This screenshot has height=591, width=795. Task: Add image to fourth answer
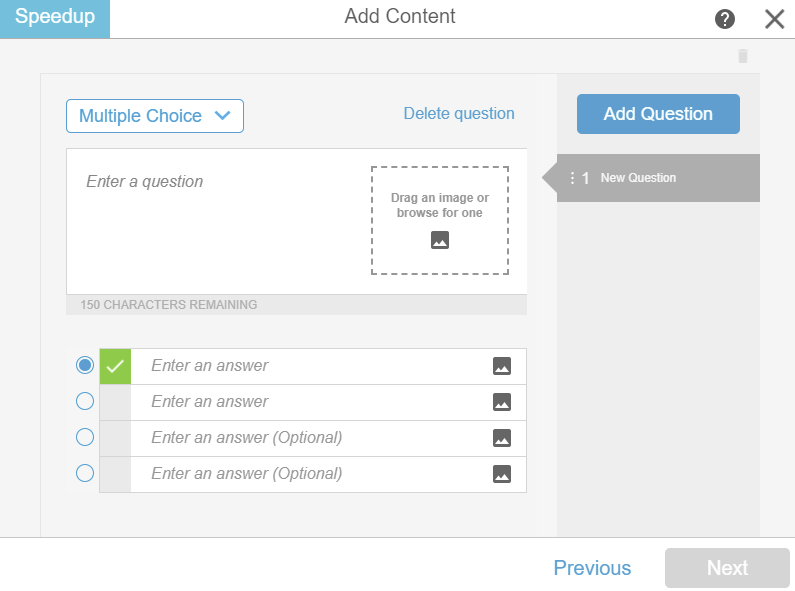click(x=502, y=474)
